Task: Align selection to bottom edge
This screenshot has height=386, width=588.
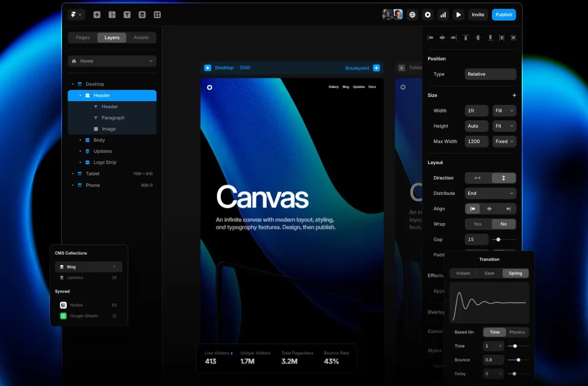Action: [490, 38]
